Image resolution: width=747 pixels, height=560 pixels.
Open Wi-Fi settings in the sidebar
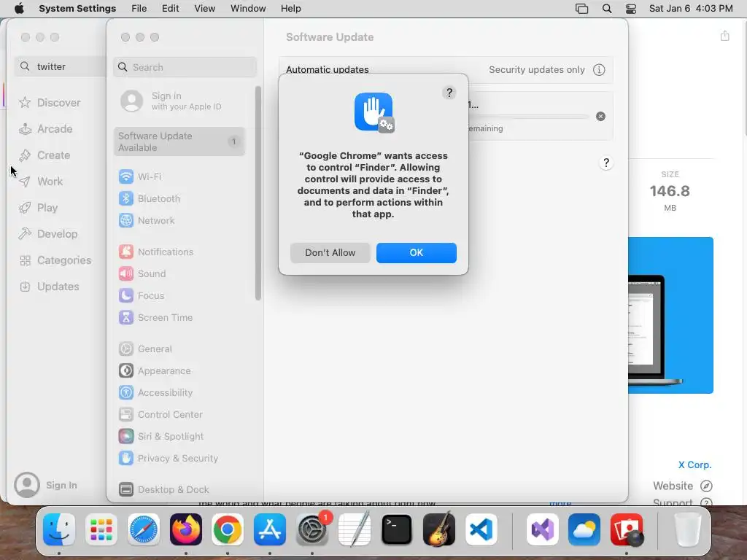(179, 176)
